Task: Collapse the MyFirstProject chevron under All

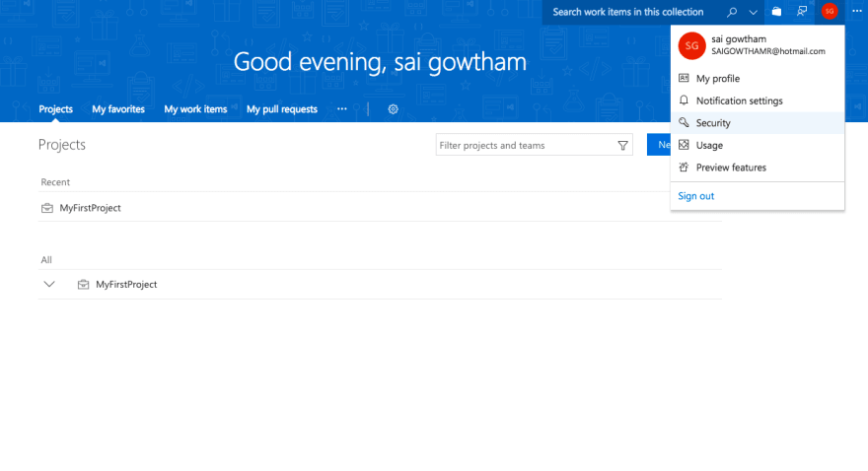Action: coord(49,284)
